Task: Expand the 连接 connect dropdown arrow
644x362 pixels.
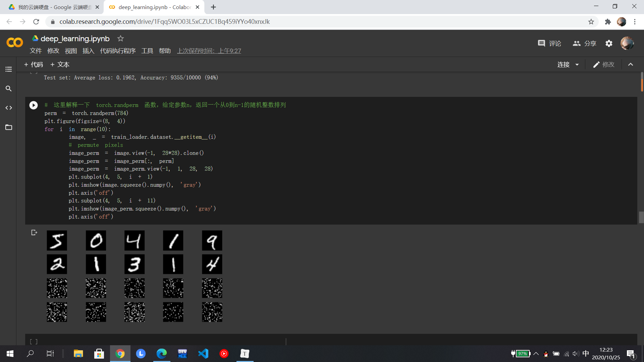Action: [x=577, y=65]
